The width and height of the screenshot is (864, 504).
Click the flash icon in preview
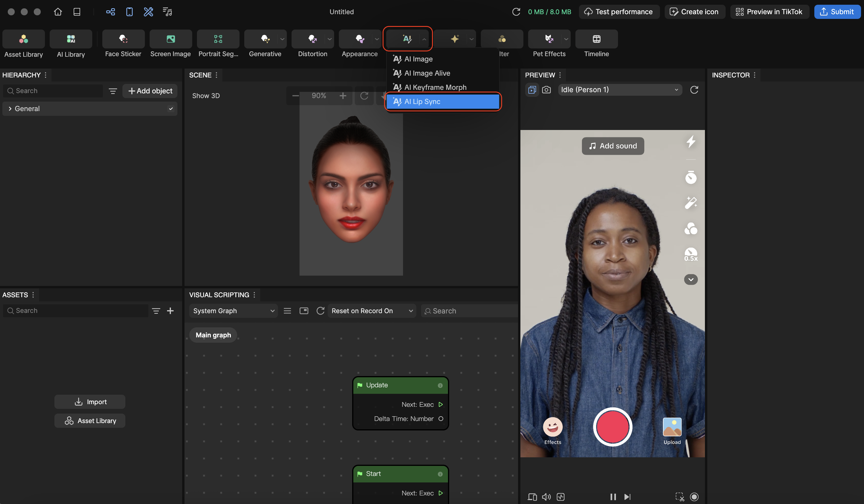[691, 142]
